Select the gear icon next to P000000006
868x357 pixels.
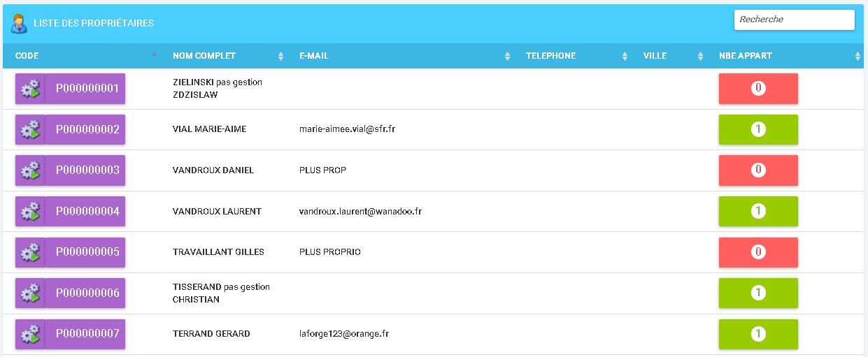(30, 293)
